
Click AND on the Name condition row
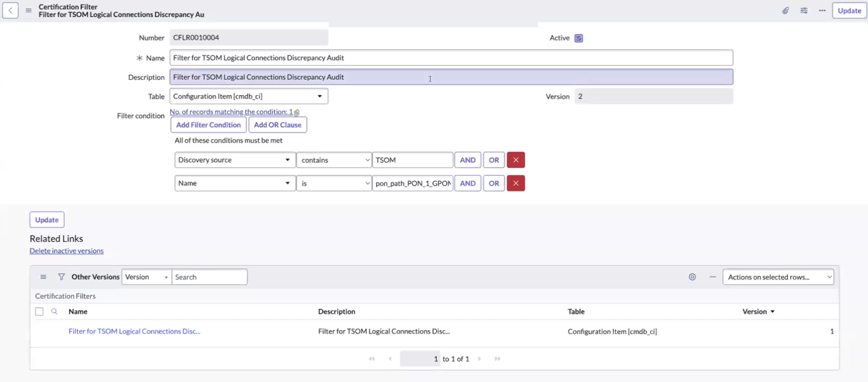467,183
